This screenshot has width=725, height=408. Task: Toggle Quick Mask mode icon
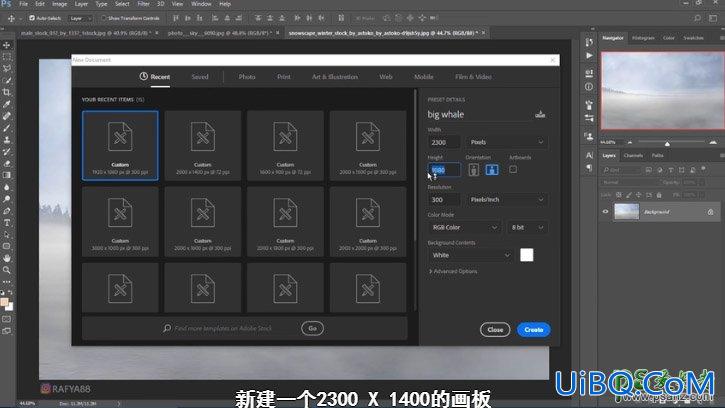(7, 319)
